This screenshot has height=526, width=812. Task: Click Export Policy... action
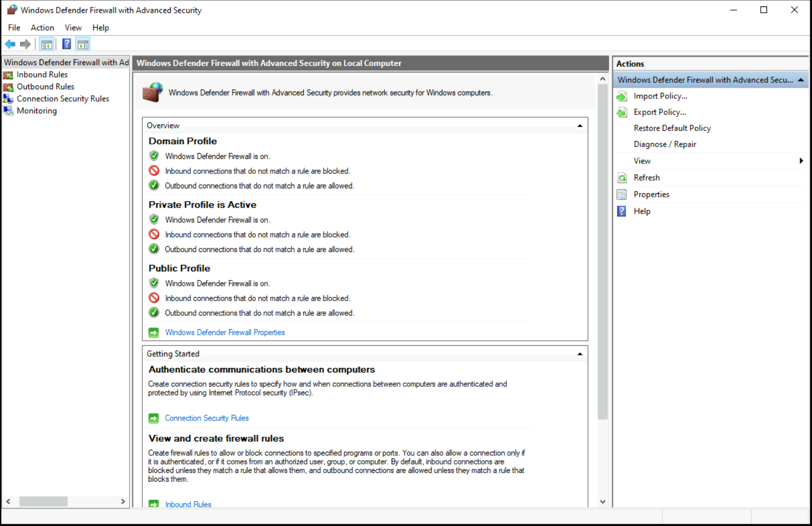click(660, 112)
